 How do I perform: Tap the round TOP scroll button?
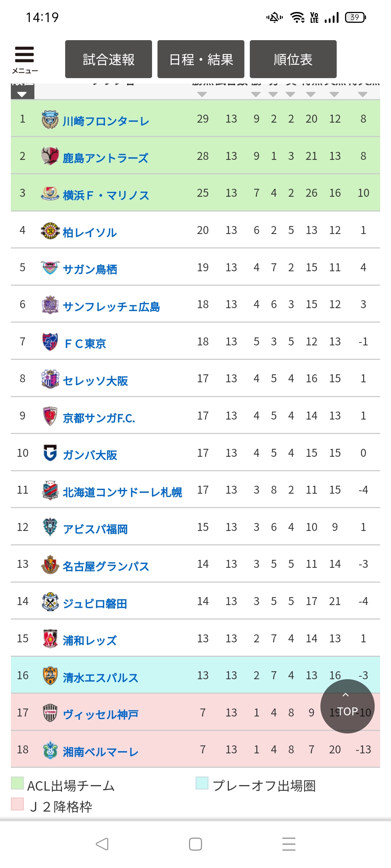pos(347,706)
